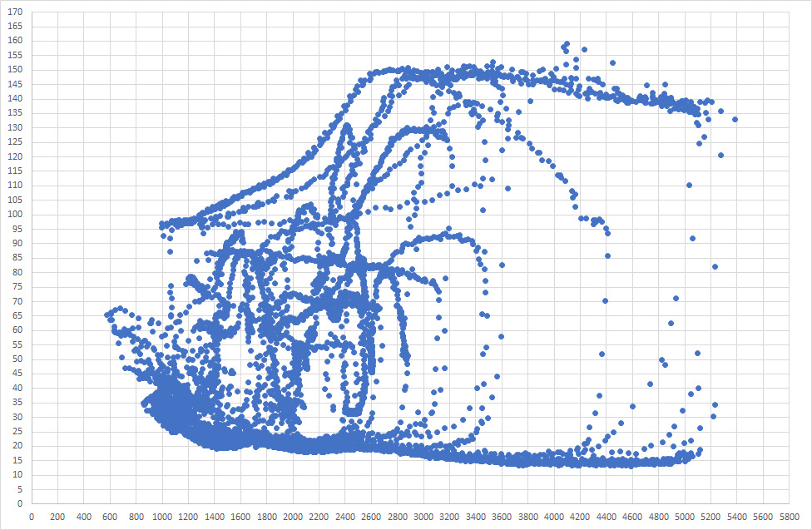This screenshot has height=530, width=812.
Task: Click the 200 horizontal axis label
Action: 57,517
